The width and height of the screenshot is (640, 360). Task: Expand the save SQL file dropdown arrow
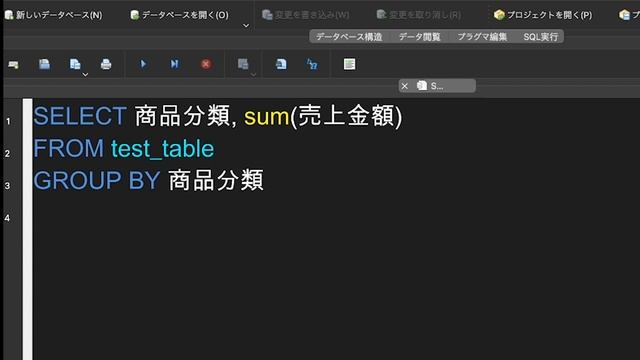(x=85, y=75)
